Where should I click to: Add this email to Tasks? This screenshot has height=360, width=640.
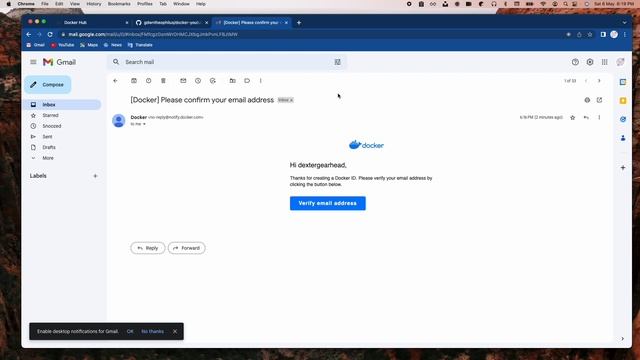pyautogui.click(x=213, y=81)
